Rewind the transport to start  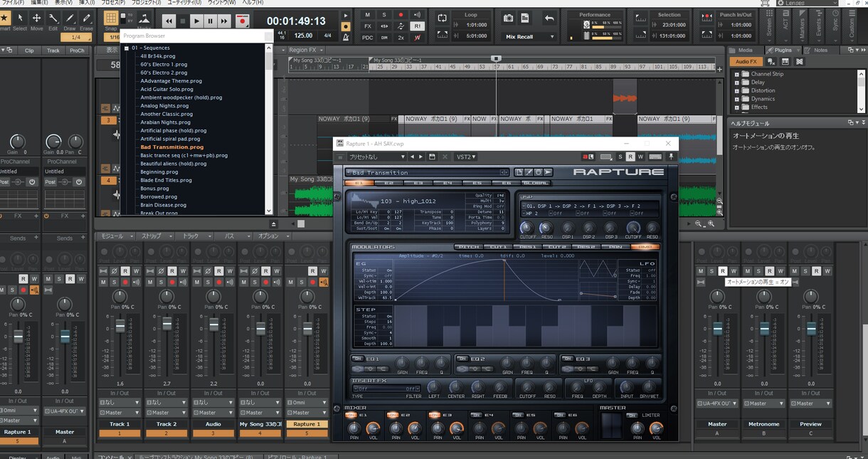[169, 21]
